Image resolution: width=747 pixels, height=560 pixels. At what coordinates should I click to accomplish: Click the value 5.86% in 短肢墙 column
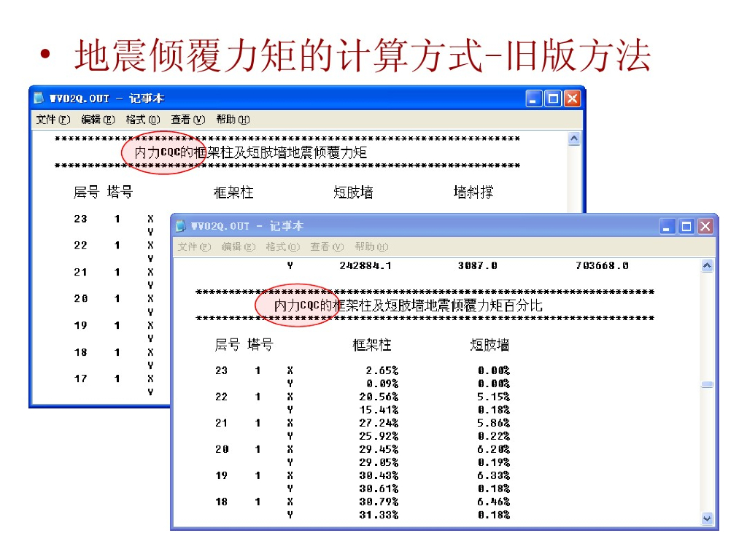[x=494, y=423]
